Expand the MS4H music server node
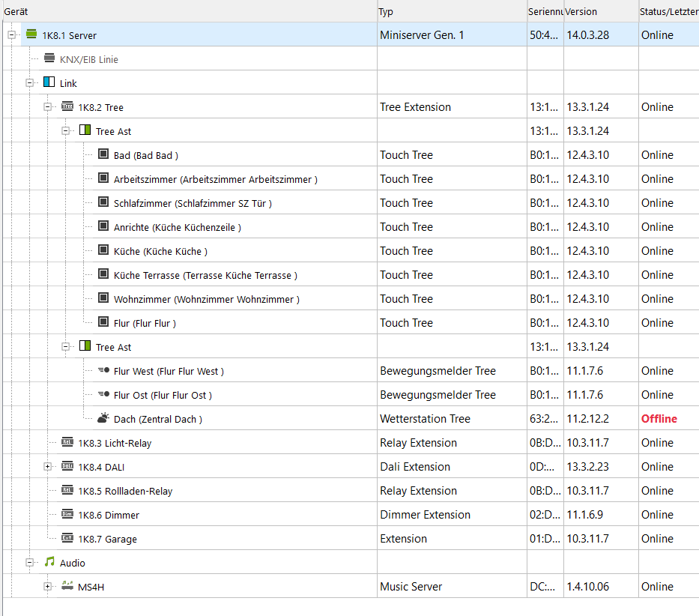Image resolution: width=699 pixels, height=616 pixels. (x=47, y=587)
